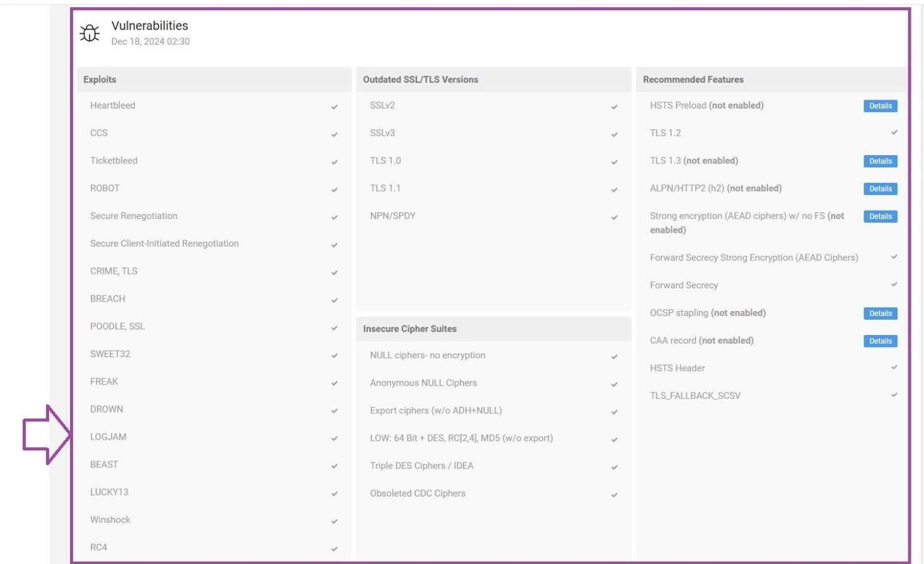Click the checkmark beside TLS 1.2
The width and height of the screenshot is (924, 564).
pyautogui.click(x=894, y=134)
